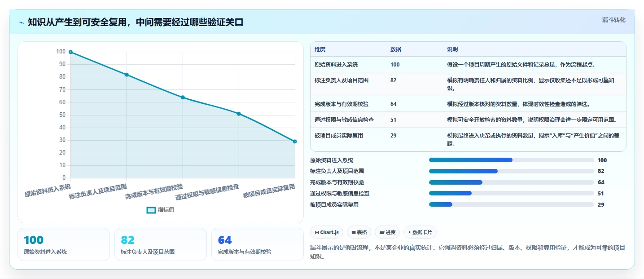Toggle the 指标值 legend swatch
Image resolution: width=644 pixels, height=279 pixels.
click(151, 210)
